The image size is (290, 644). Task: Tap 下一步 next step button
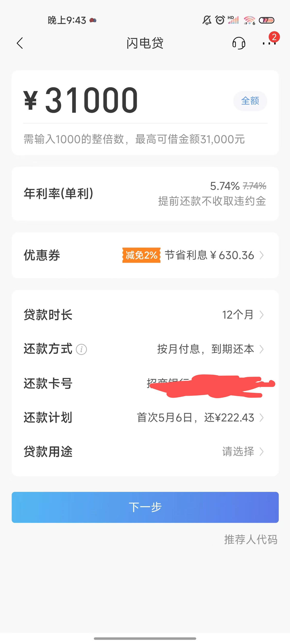145,507
